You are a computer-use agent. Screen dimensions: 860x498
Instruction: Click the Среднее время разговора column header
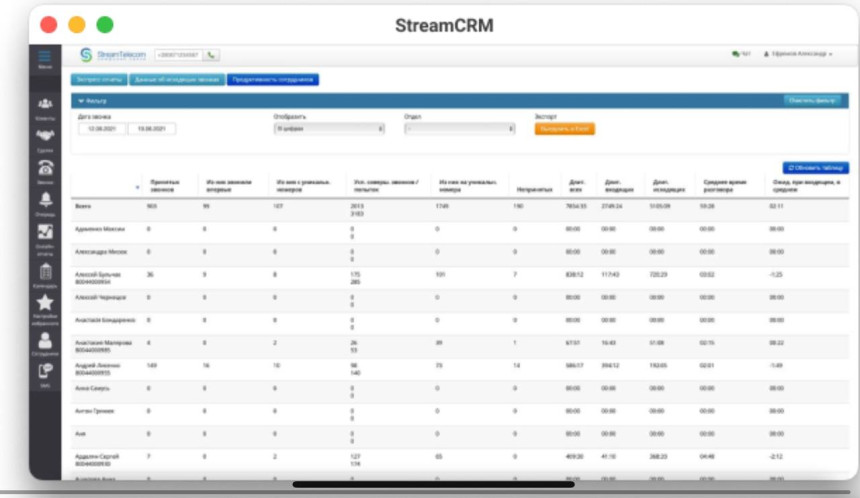pos(725,185)
